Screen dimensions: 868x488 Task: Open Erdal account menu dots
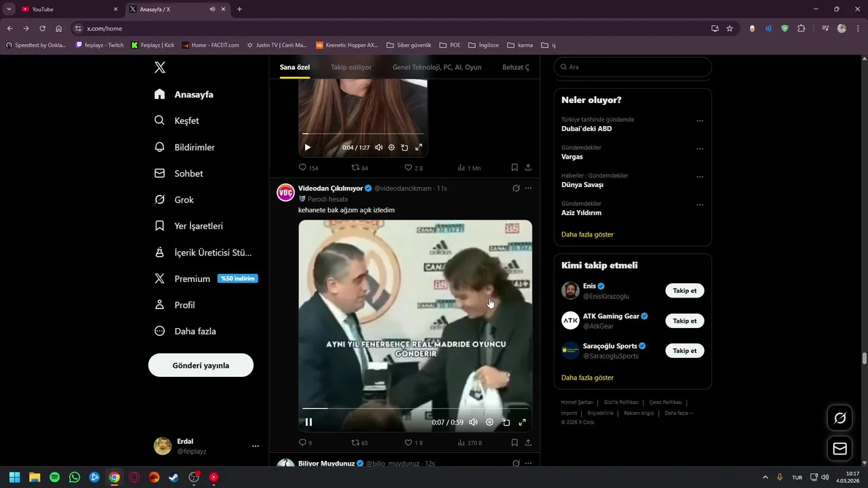pyautogui.click(x=256, y=446)
